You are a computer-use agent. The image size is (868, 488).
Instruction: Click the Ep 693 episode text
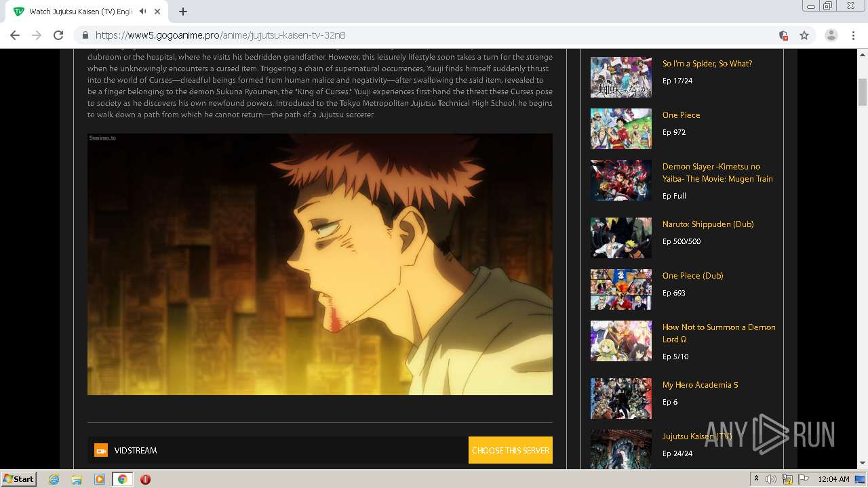(674, 293)
